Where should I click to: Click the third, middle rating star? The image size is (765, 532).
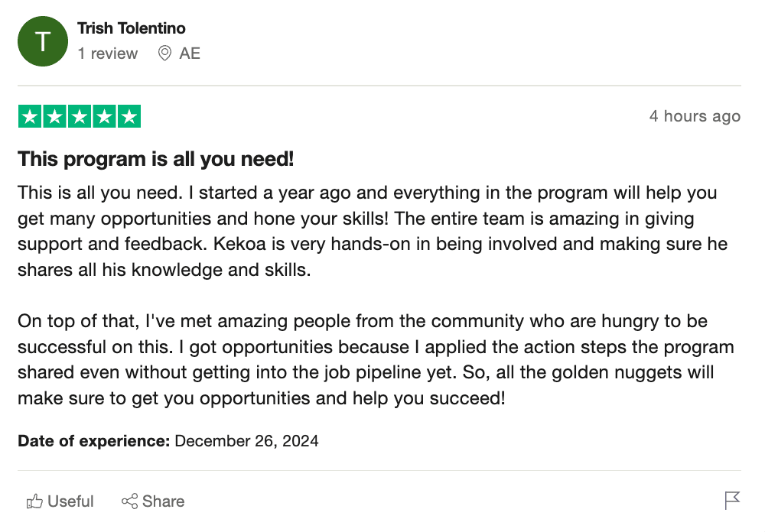[x=80, y=116]
